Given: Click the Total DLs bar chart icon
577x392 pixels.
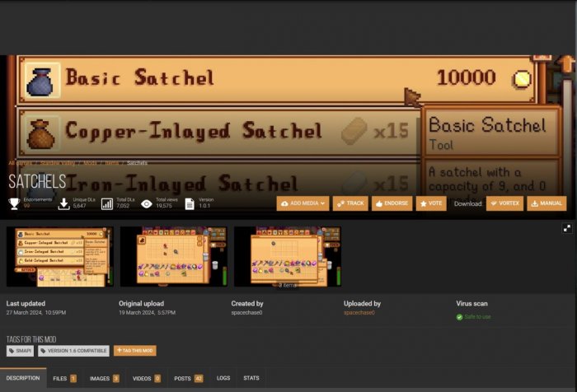Looking at the screenshot, I should click(x=107, y=203).
